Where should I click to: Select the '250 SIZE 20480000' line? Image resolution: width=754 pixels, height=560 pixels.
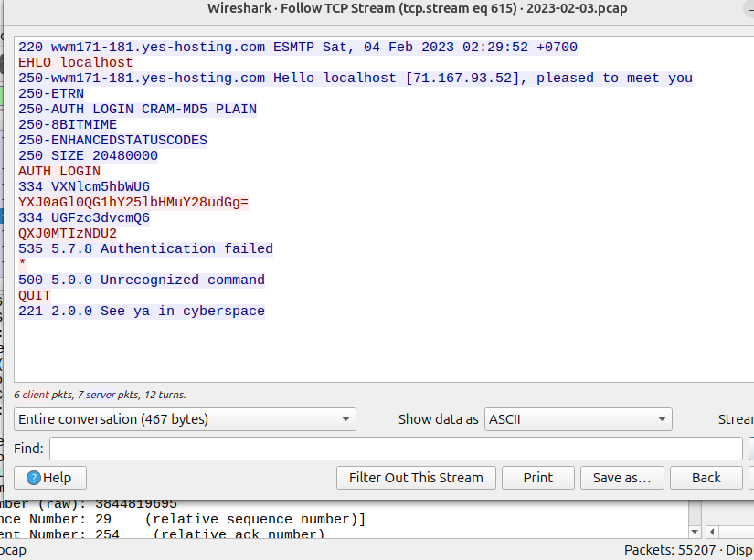(x=88, y=155)
